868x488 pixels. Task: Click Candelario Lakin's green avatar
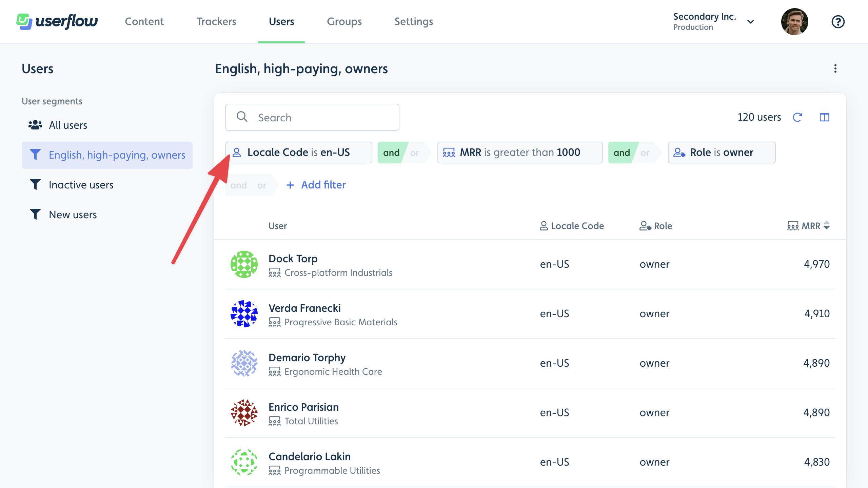coord(244,462)
